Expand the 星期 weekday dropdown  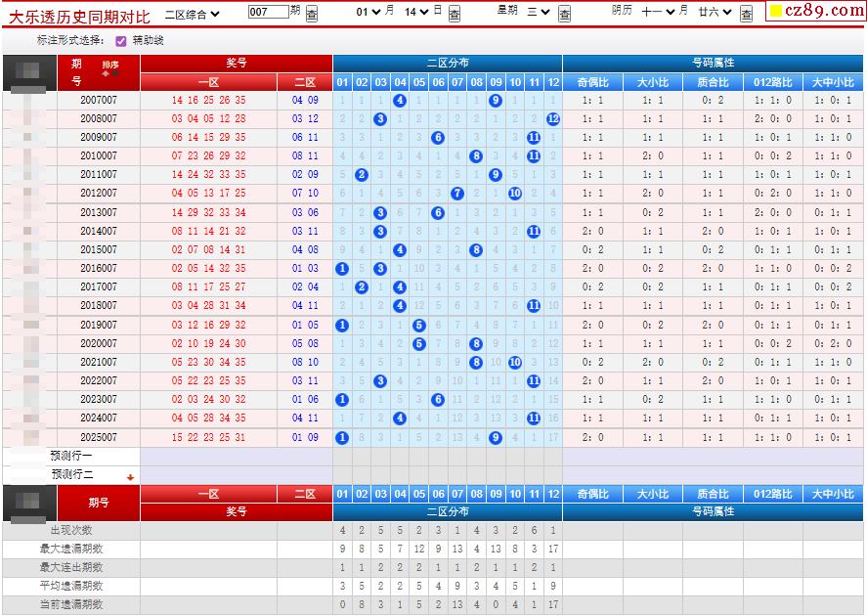click(539, 12)
